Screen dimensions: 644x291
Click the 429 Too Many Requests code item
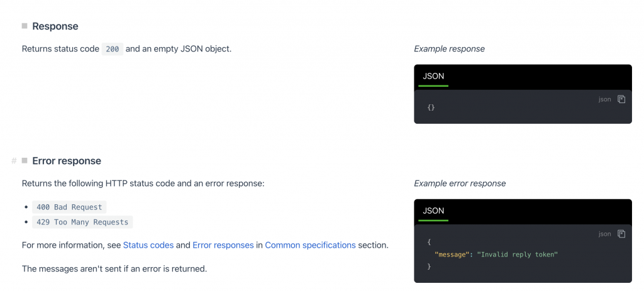click(x=82, y=222)
